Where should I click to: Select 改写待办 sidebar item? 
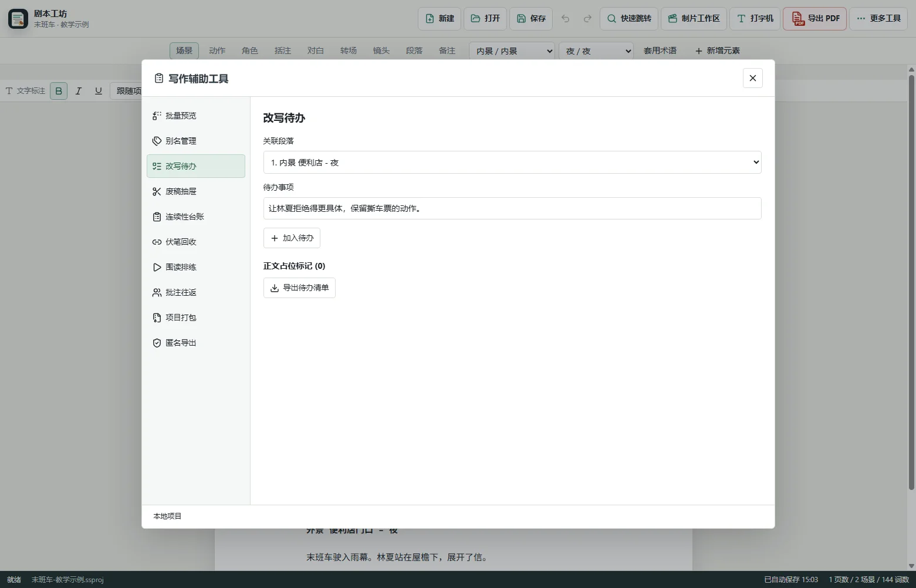pos(195,166)
